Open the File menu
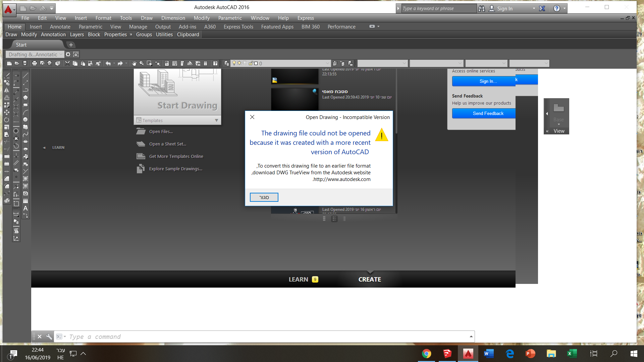 pos(25,18)
